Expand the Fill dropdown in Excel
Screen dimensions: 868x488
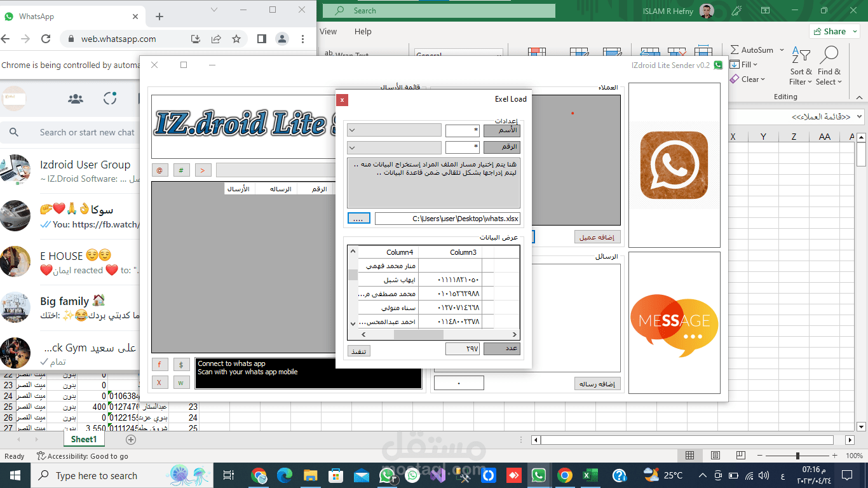tap(755, 65)
